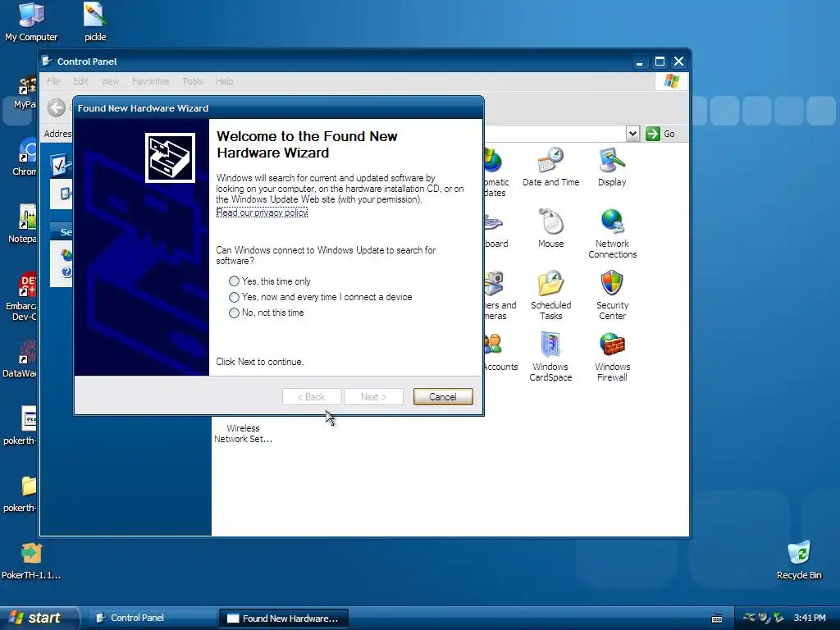The width and height of the screenshot is (840, 630).
Task: Open the Start menu
Action: tap(39, 618)
